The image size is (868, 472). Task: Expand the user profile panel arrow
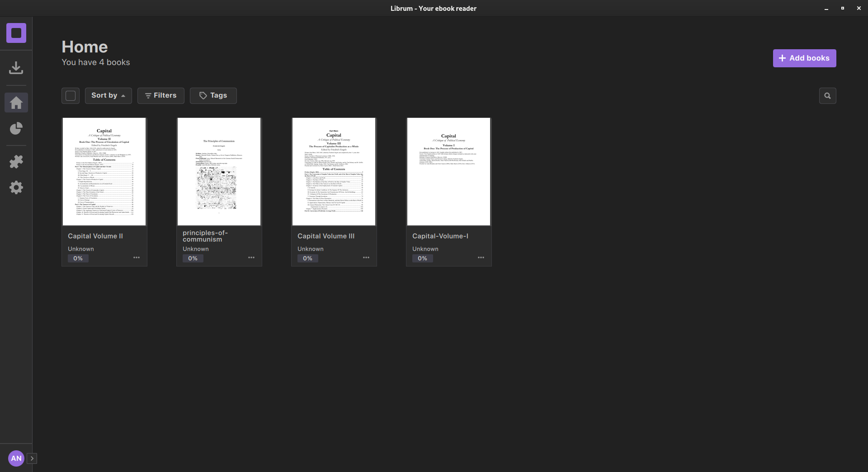pyautogui.click(x=32, y=458)
